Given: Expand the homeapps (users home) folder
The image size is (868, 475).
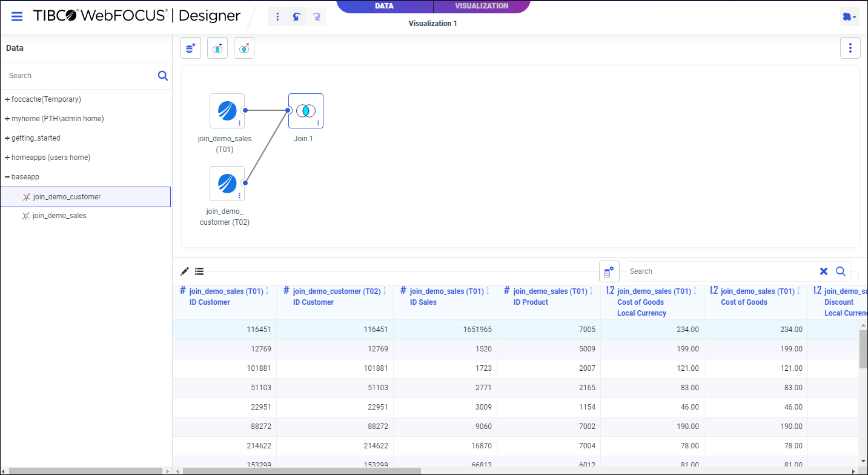Looking at the screenshot, I should [7, 158].
